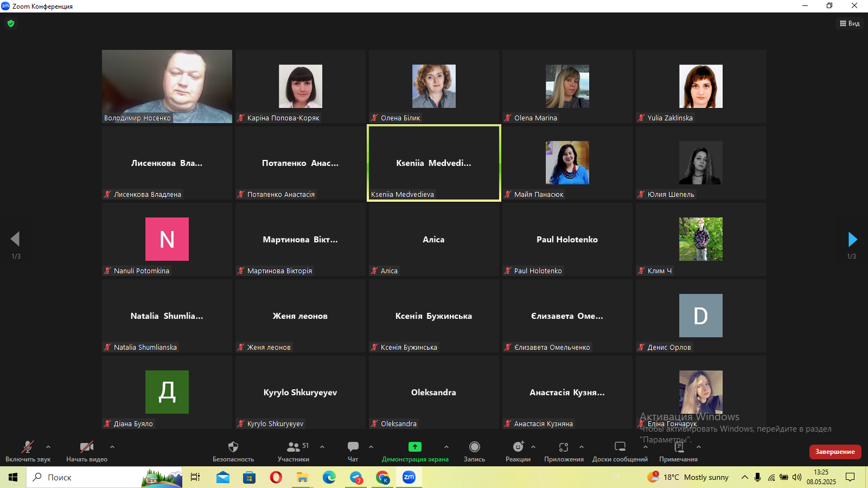Start Демонстрация экрана screen sharing

(x=415, y=451)
